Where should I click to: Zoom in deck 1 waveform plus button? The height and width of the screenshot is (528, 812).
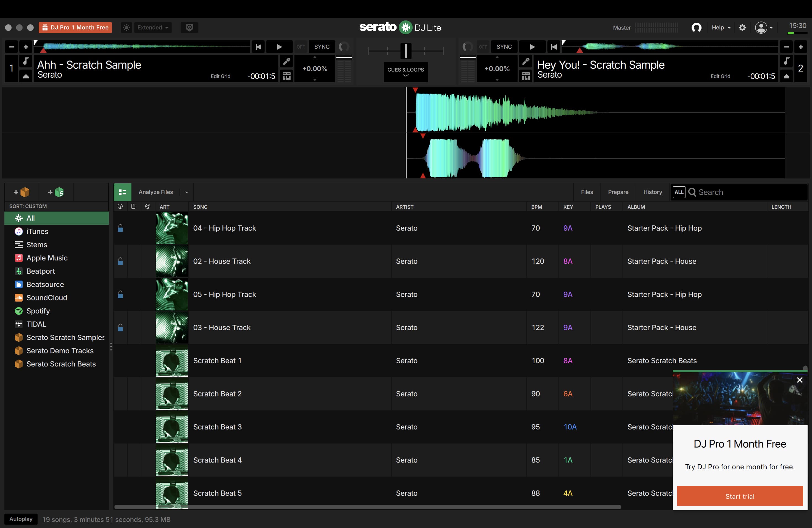tap(26, 47)
